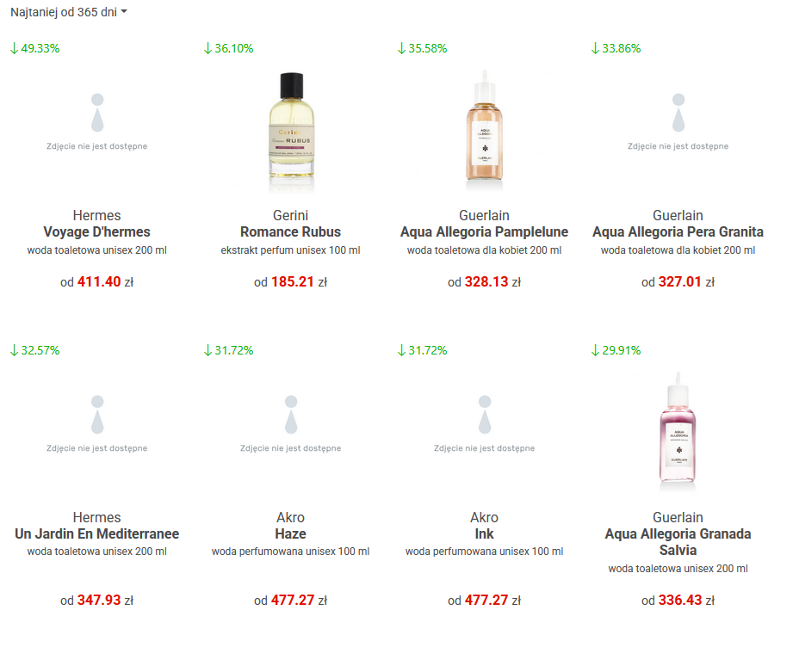The width and height of the screenshot is (799, 672).
Task: Open the Romance Rubus product link
Action: pyautogui.click(x=290, y=231)
